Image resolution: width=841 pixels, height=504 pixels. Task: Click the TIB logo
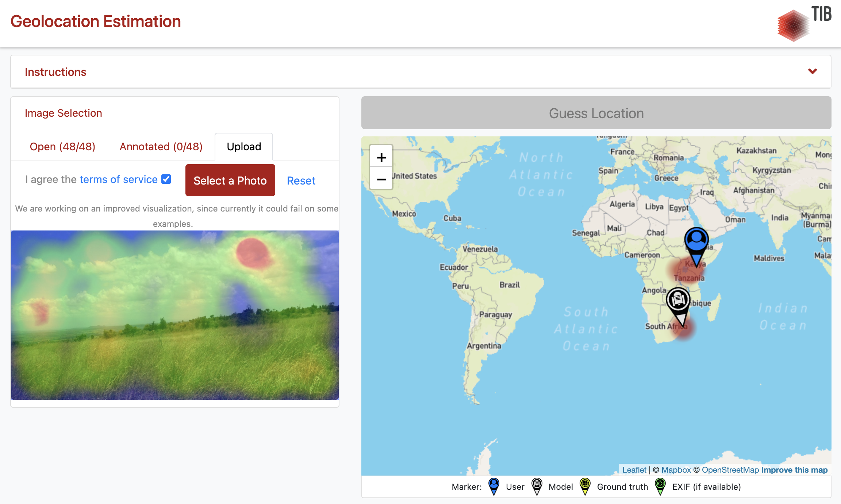(x=804, y=23)
